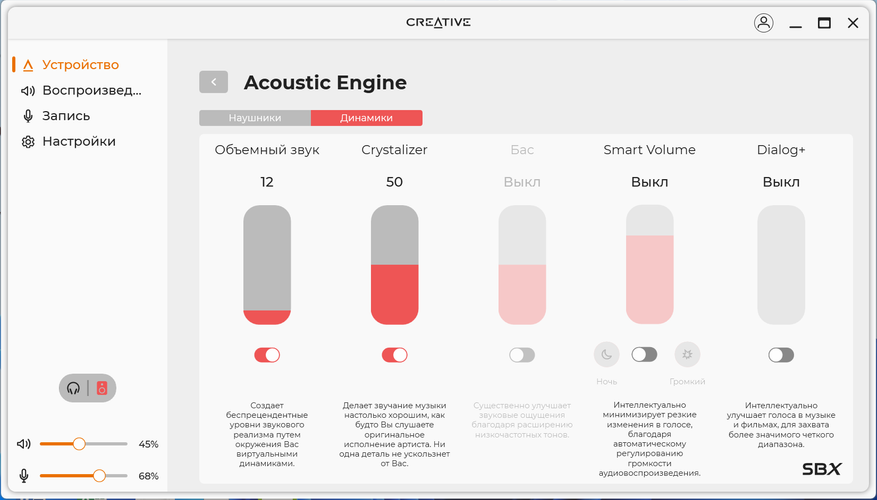The image size is (877, 500).
Task: Enable the Бас toggle switch
Action: point(522,355)
